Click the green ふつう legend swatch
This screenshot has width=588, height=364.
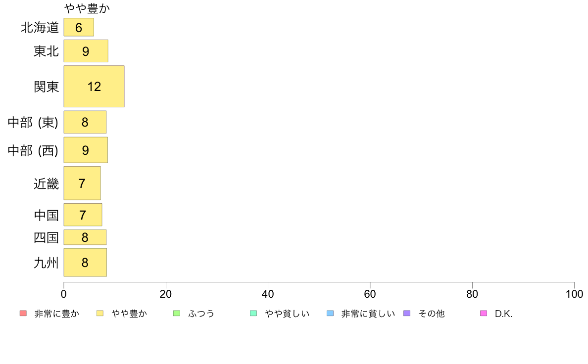coord(177,314)
